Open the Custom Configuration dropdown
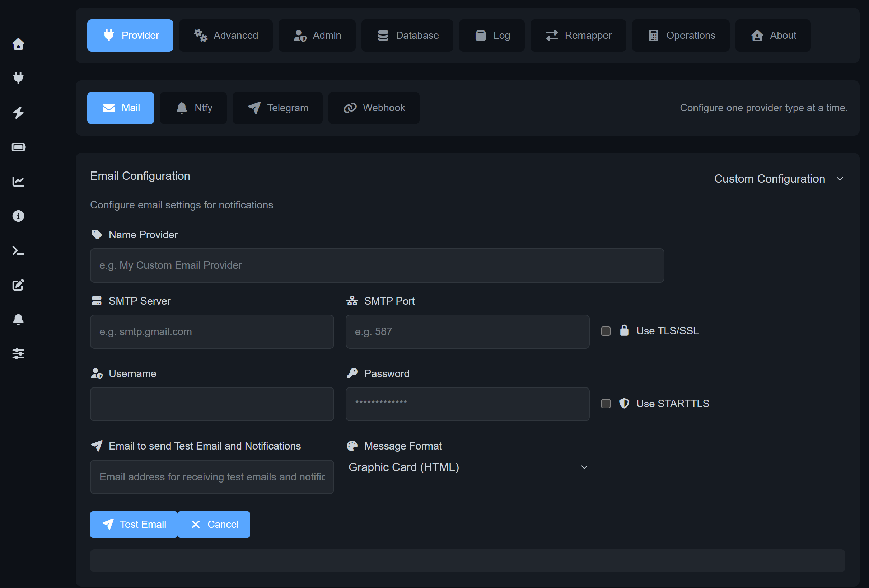Image resolution: width=869 pixels, height=588 pixels. coord(779,179)
